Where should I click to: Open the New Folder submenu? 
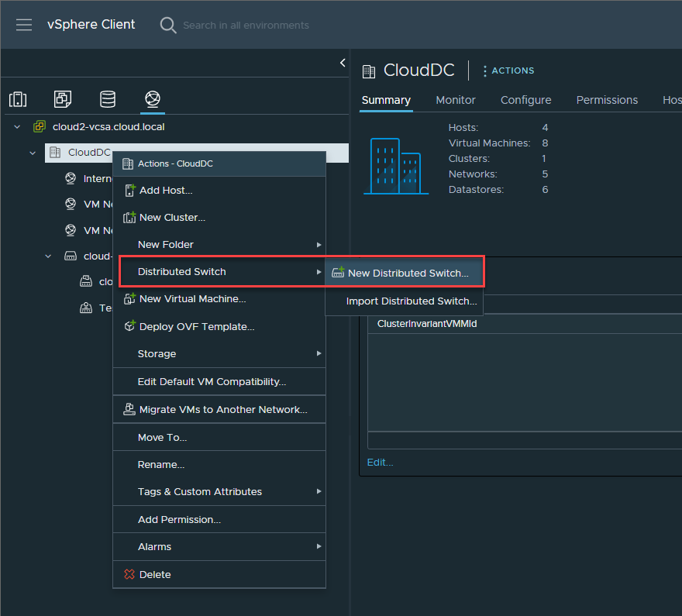pyautogui.click(x=219, y=244)
